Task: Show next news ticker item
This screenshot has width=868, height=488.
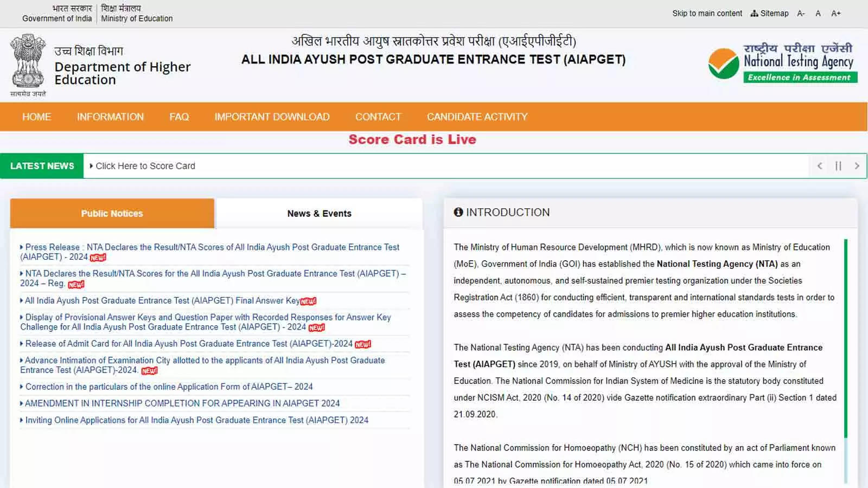Action: pyautogui.click(x=857, y=166)
